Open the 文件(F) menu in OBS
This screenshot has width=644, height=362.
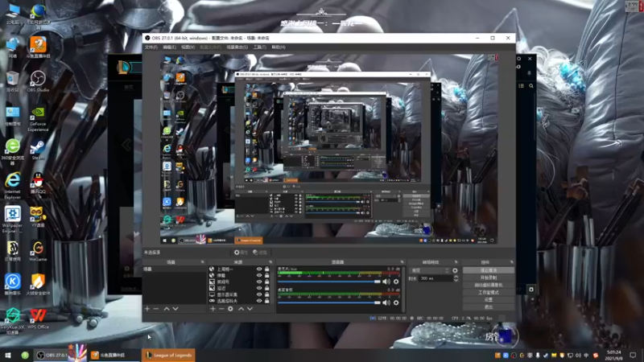pos(151,47)
